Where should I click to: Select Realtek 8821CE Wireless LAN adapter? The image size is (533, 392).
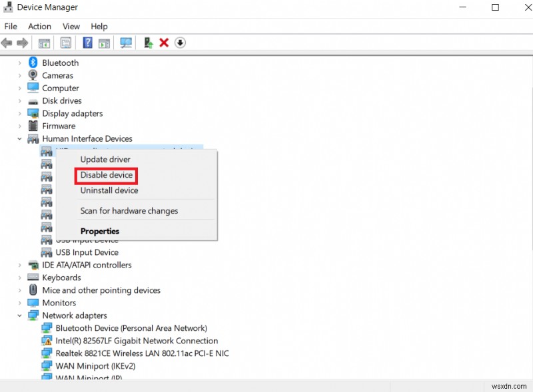point(142,353)
